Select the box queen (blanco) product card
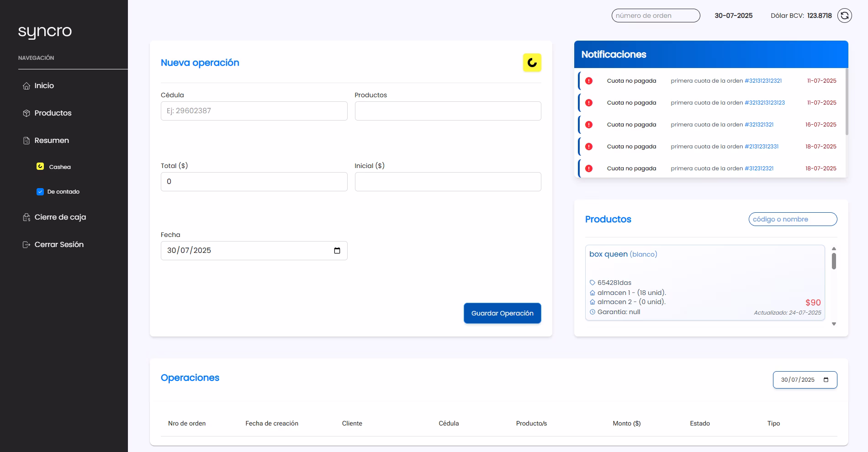 point(705,283)
